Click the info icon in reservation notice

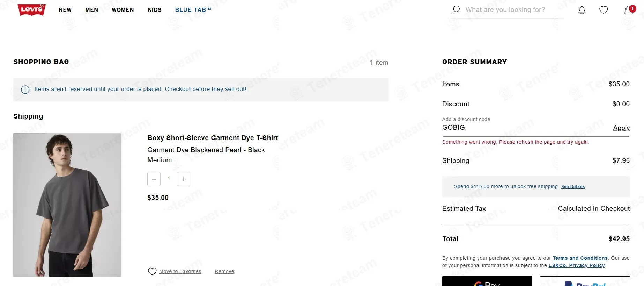(x=25, y=90)
